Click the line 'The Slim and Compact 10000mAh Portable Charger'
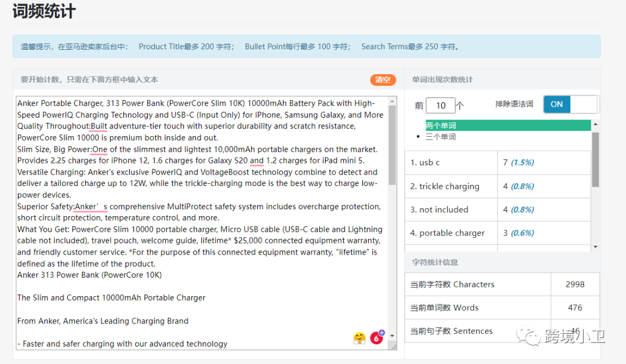The height and width of the screenshot is (364, 626). (x=111, y=298)
